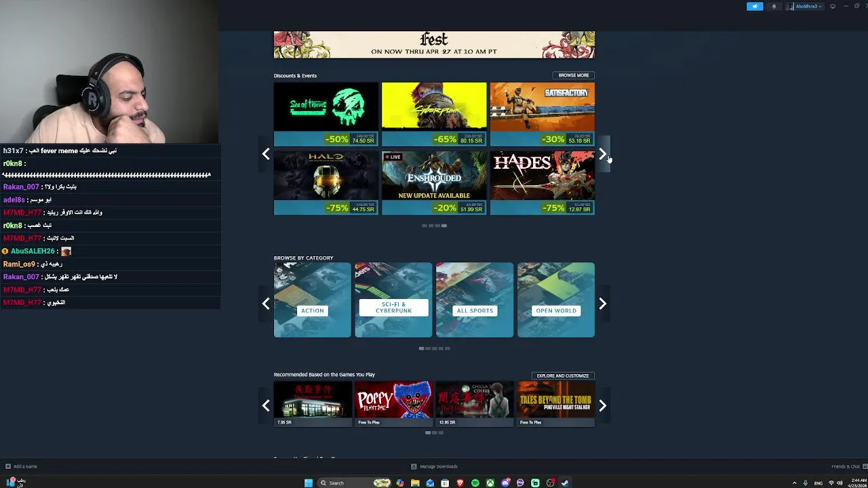Open Manage Downloads in Steam footer
This screenshot has width=868, height=488.
click(434, 466)
